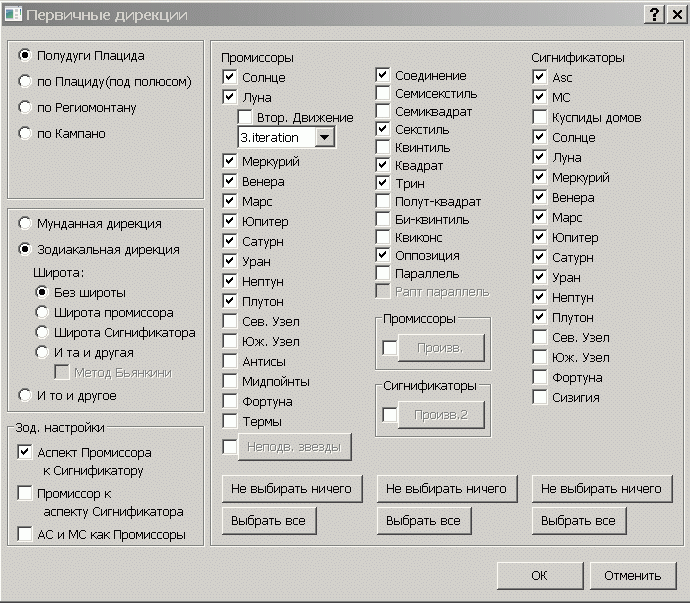Select по Плациду(под полюсом) option
690x603 pixels.
pos(25,81)
